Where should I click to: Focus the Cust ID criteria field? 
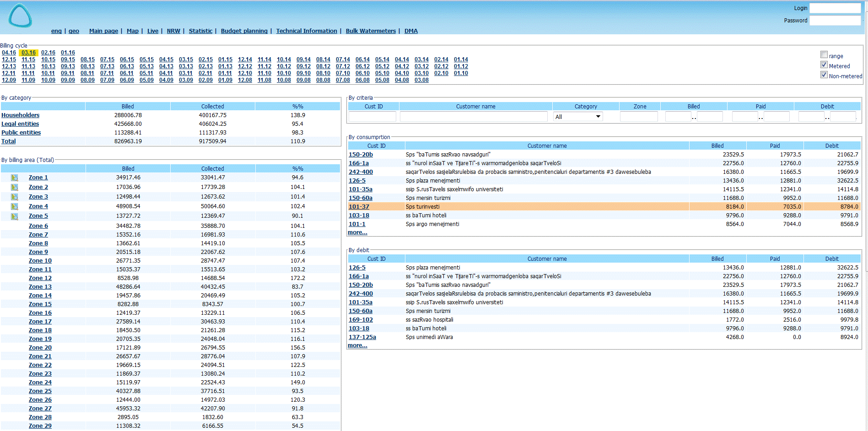tap(372, 117)
